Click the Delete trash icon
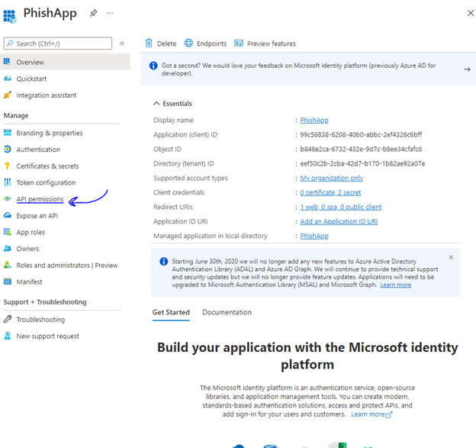 point(150,44)
